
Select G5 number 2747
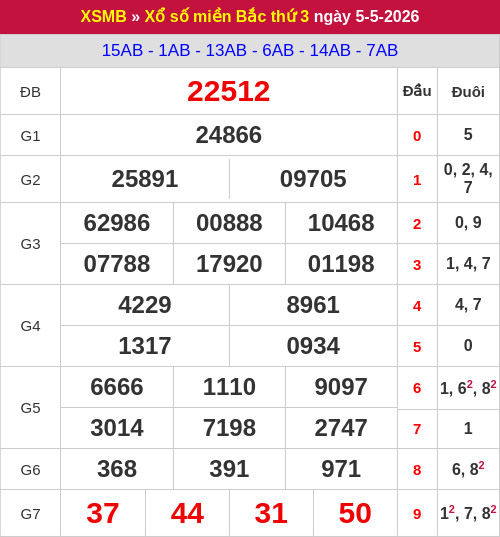click(x=341, y=427)
